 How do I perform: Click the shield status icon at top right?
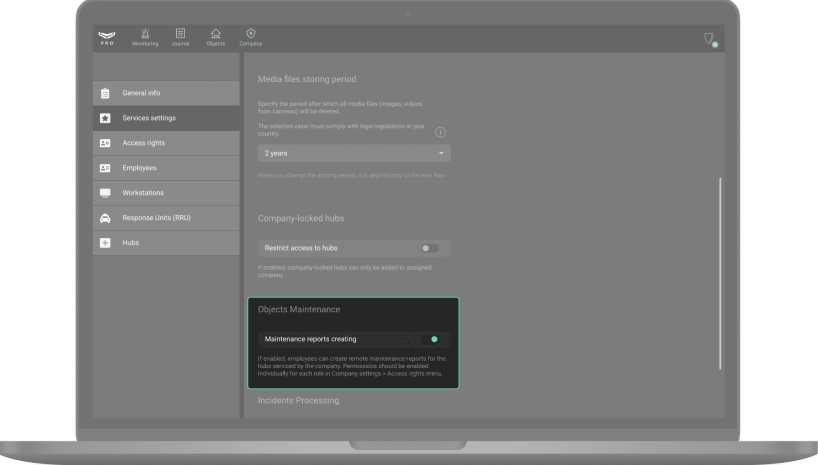click(709, 39)
